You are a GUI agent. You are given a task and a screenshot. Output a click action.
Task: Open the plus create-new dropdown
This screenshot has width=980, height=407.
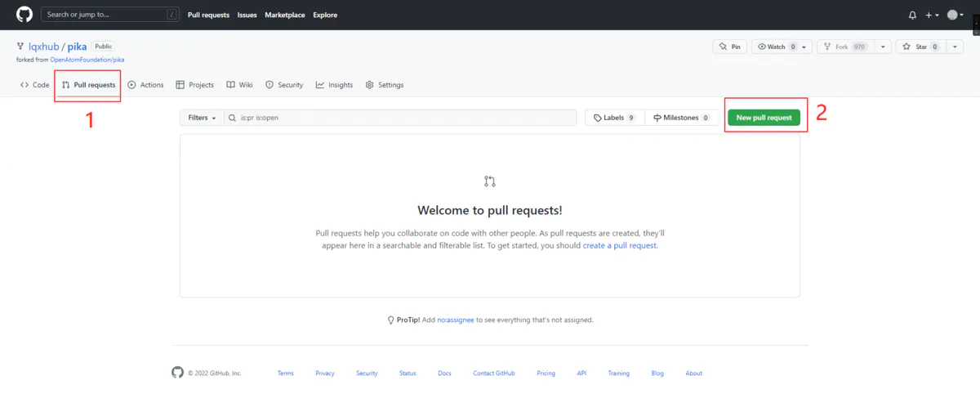tap(933, 15)
